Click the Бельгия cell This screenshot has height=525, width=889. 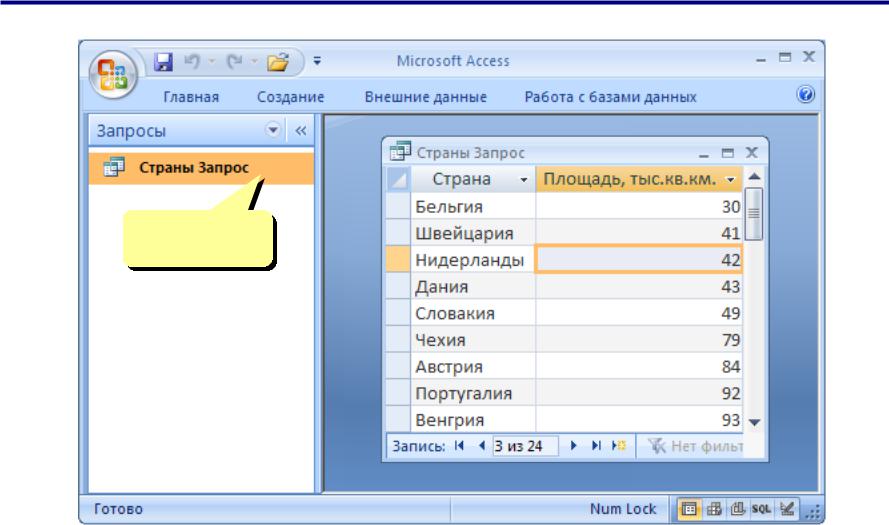pos(473,206)
